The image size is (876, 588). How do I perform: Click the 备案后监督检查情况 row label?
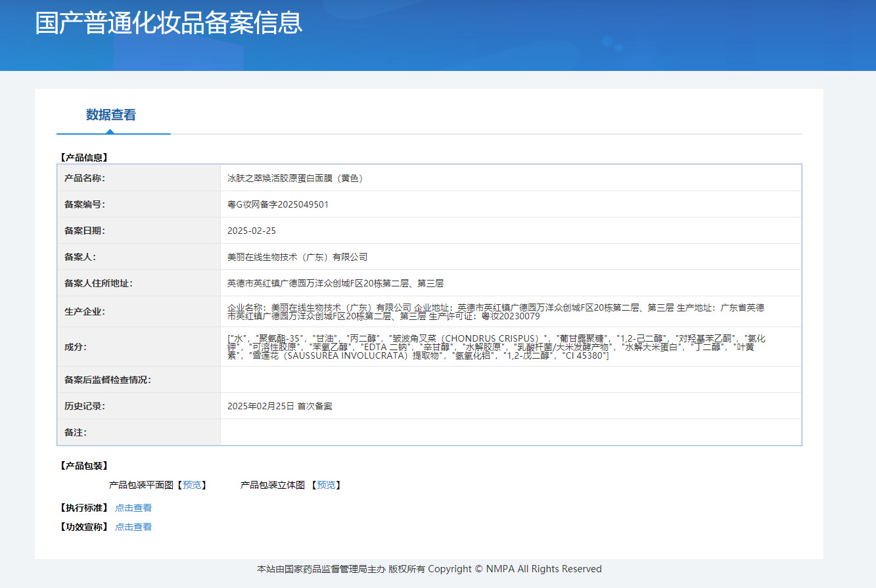[108, 380]
